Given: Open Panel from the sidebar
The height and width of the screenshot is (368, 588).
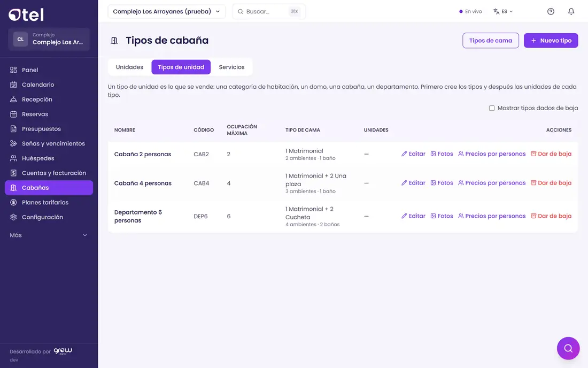Looking at the screenshot, I should click(49, 70).
